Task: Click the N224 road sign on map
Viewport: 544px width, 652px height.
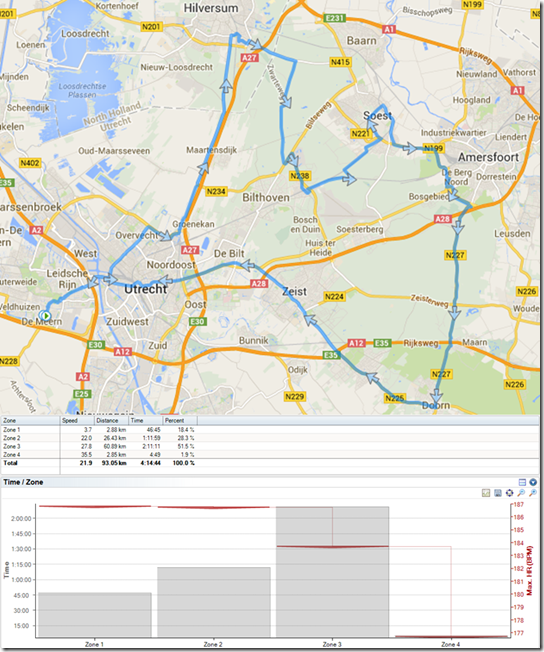Action: tap(334, 296)
